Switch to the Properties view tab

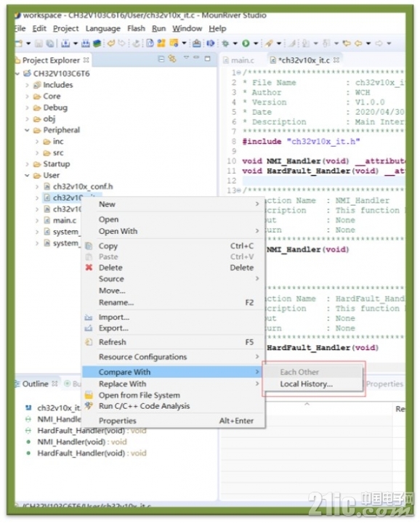click(x=384, y=384)
